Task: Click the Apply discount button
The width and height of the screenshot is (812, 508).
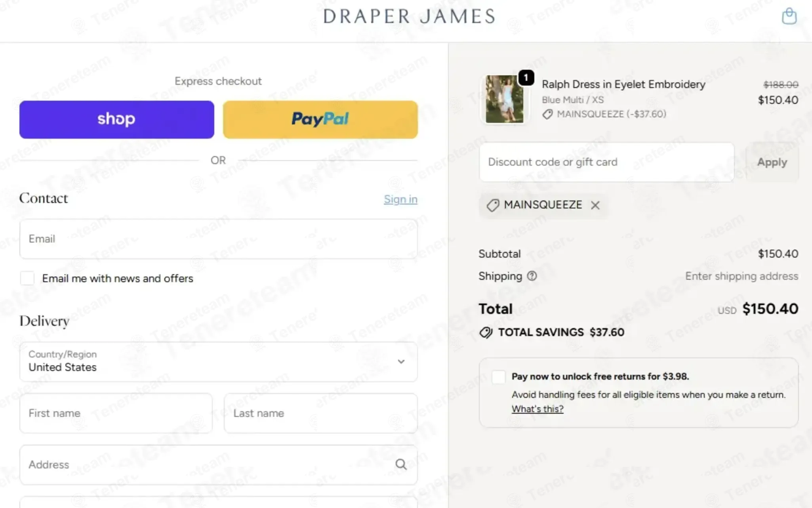Action: click(772, 162)
